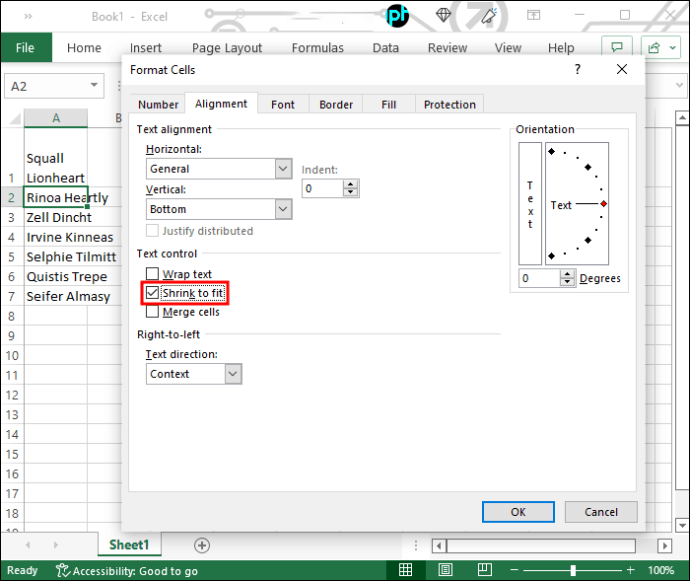Select column A header
Screen dimensions: 690x581
[55, 118]
